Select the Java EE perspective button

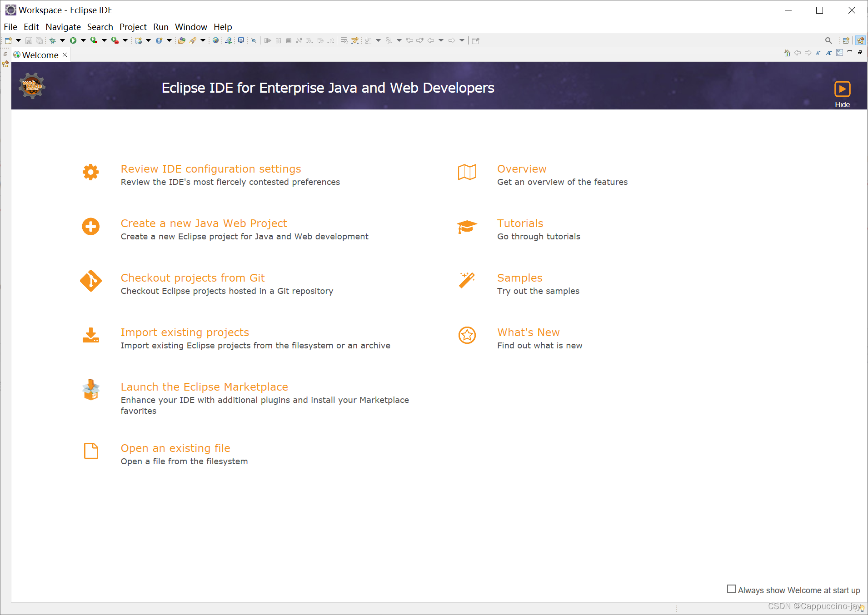tap(860, 40)
